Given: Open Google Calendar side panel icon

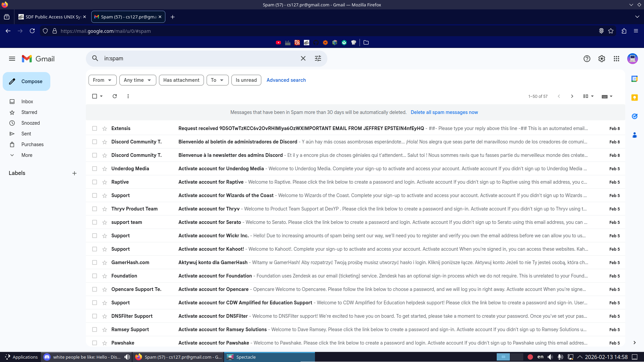Looking at the screenshot, I should pos(634,79).
